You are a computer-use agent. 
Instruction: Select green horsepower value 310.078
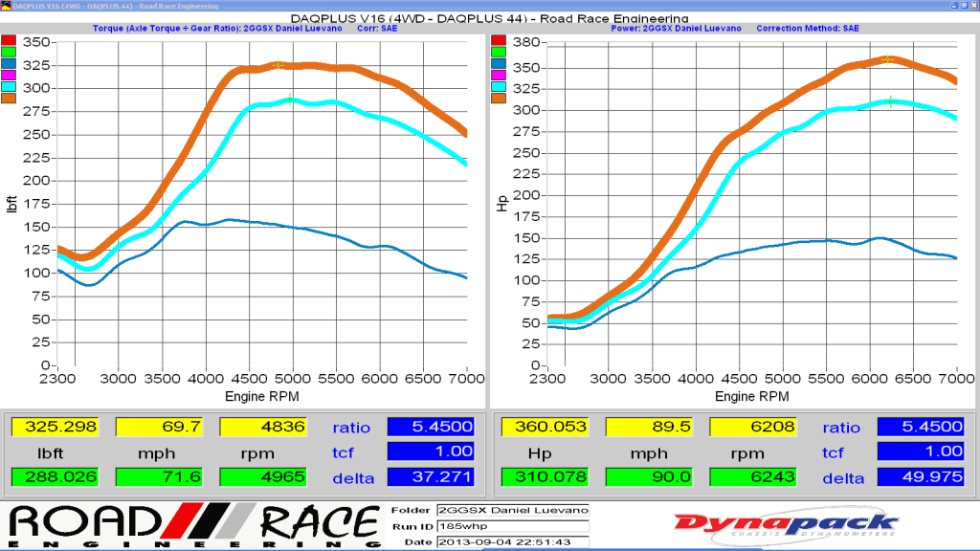(x=545, y=476)
